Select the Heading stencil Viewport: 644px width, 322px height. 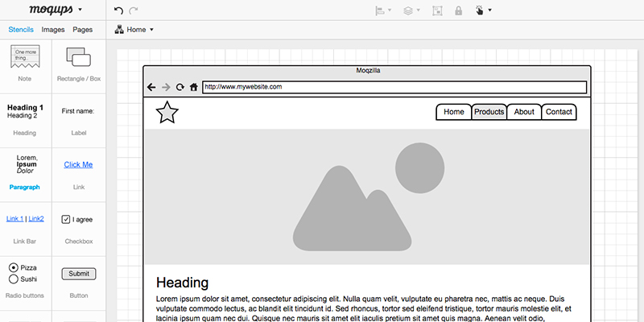[25, 119]
